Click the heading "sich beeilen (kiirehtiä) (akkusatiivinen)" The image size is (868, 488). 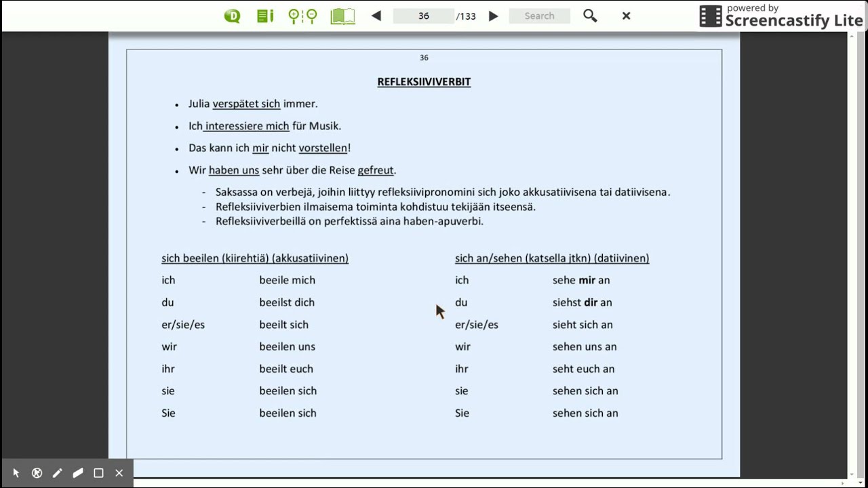[x=255, y=258]
